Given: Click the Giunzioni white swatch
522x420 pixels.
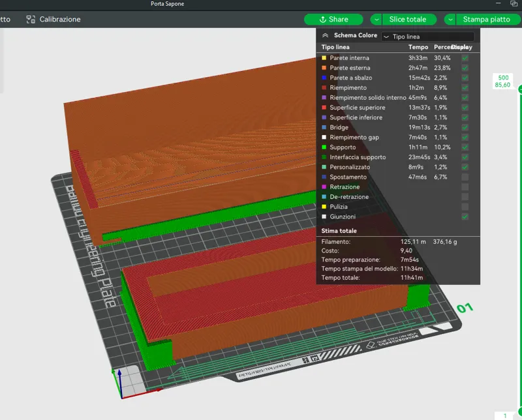Looking at the screenshot, I should (x=324, y=217).
